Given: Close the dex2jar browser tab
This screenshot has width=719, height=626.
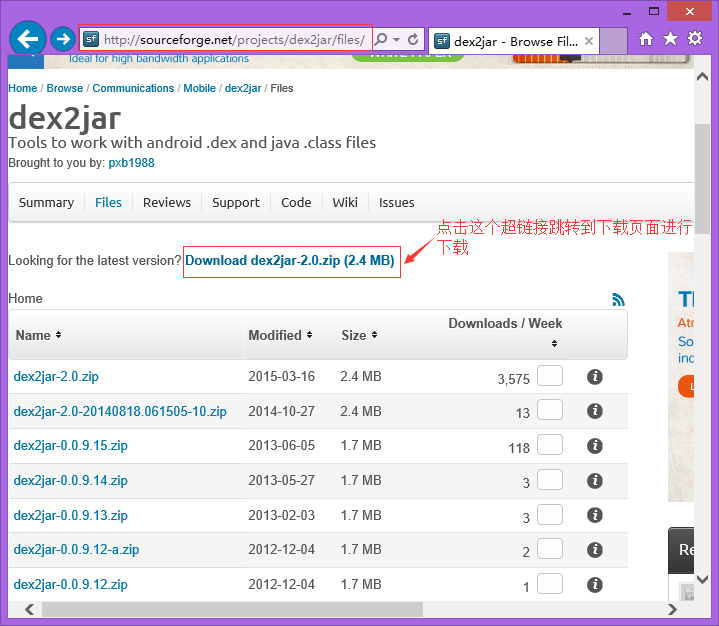Looking at the screenshot, I should pyautogui.click(x=589, y=42).
